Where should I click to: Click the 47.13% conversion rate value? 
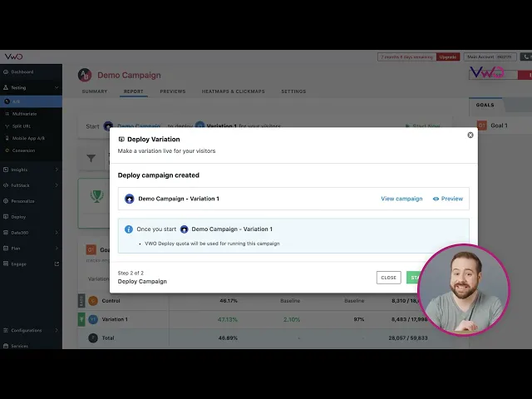coord(228,319)
